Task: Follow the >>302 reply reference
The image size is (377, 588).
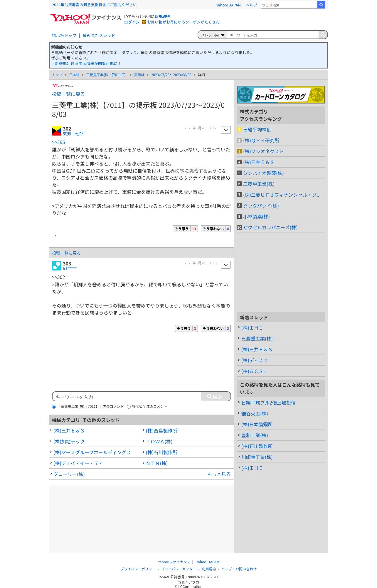Action: 58,277
